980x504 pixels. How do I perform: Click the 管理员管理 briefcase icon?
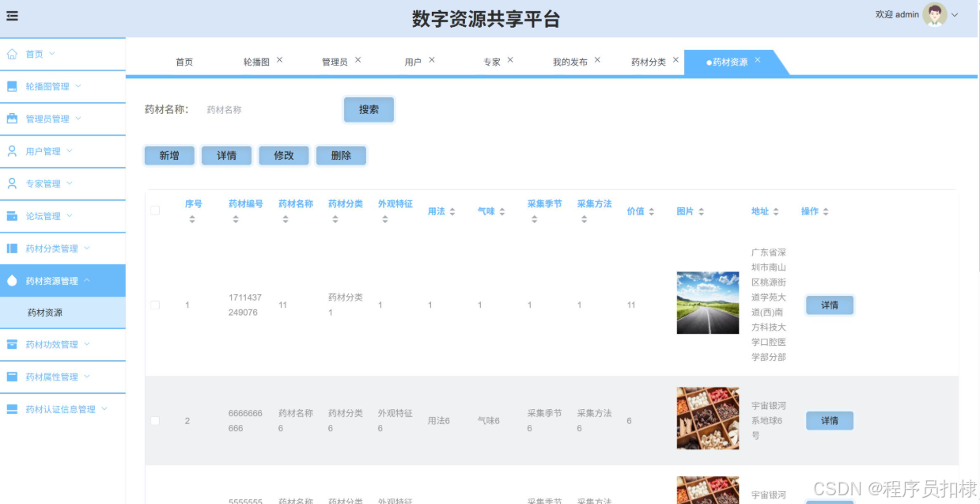(12, 119)
